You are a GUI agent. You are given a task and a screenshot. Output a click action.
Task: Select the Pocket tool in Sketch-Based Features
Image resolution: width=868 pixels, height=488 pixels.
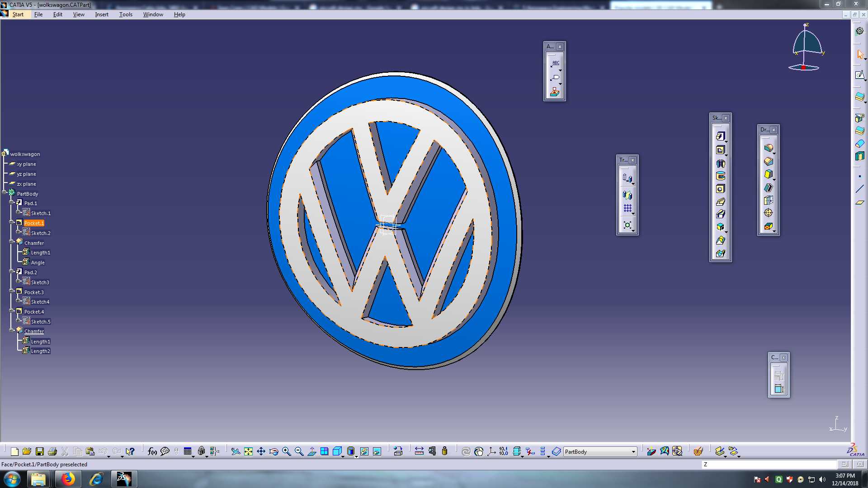[721, 150]
